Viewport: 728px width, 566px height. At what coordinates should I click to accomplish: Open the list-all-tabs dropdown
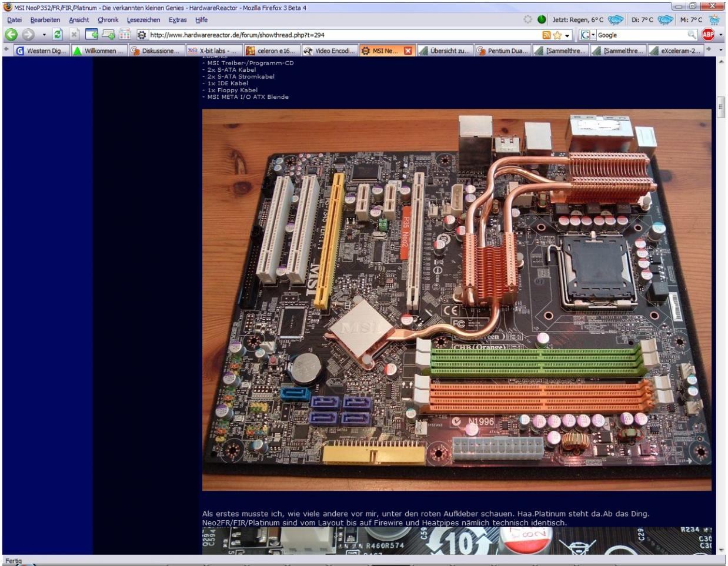click(722, 51)
